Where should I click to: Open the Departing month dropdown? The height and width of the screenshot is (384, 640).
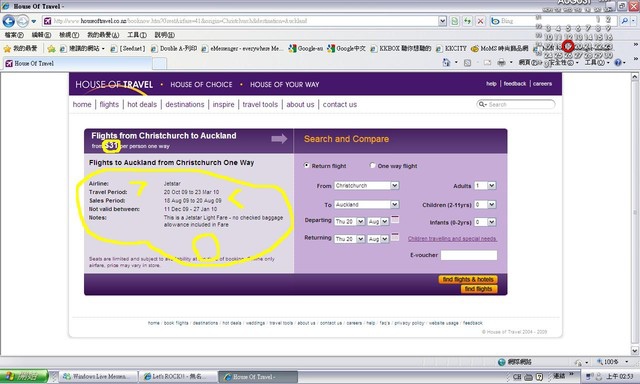(x=385, y=221)
